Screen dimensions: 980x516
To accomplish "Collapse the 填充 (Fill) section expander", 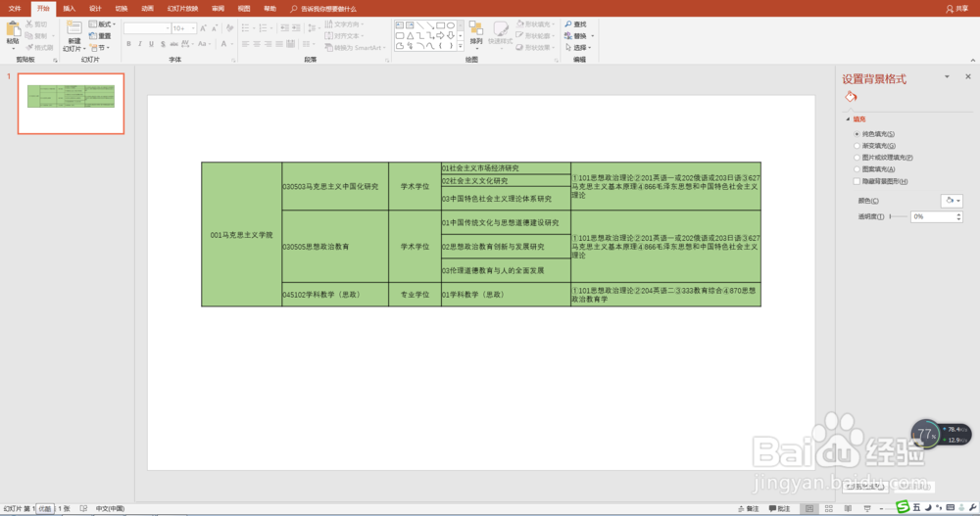I will (x=848, y=119).
